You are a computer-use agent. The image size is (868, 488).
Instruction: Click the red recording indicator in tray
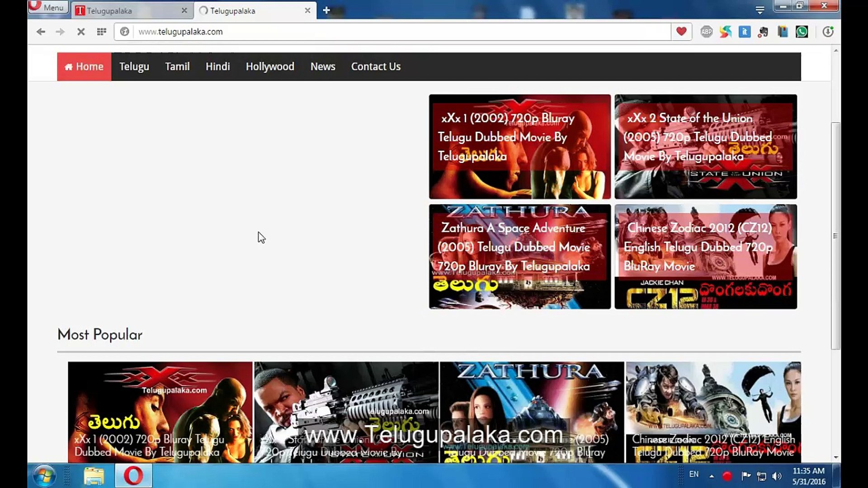pos(727,476)
